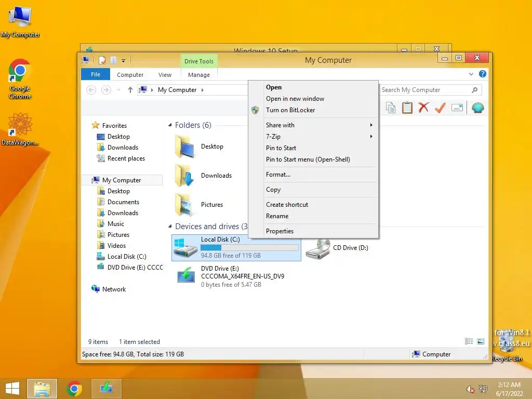
Task: Open Google Chrome desktop shortcut
Action: [x=20, y=79]
